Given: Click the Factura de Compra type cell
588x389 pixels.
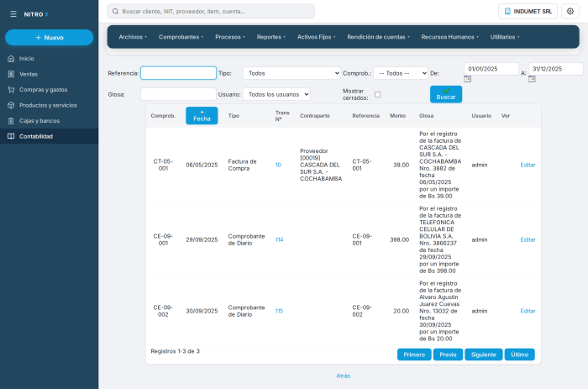Looking at the screenshot, I should click(242, 165).
